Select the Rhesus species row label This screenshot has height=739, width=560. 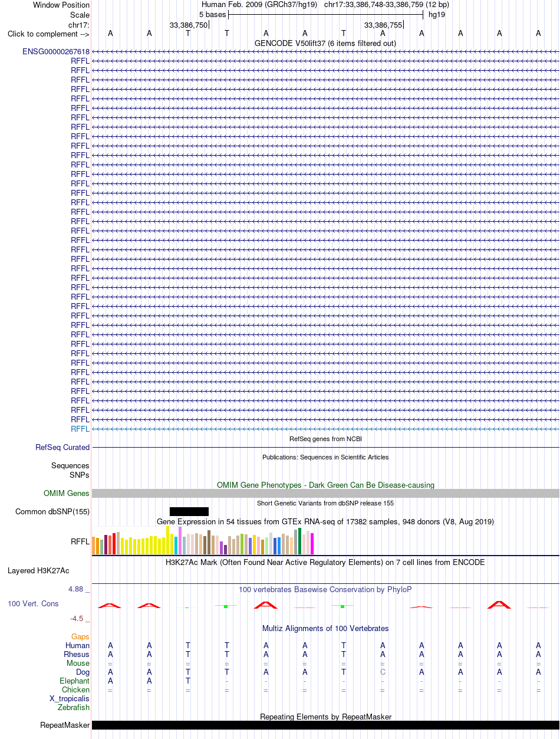pos(77,654)
